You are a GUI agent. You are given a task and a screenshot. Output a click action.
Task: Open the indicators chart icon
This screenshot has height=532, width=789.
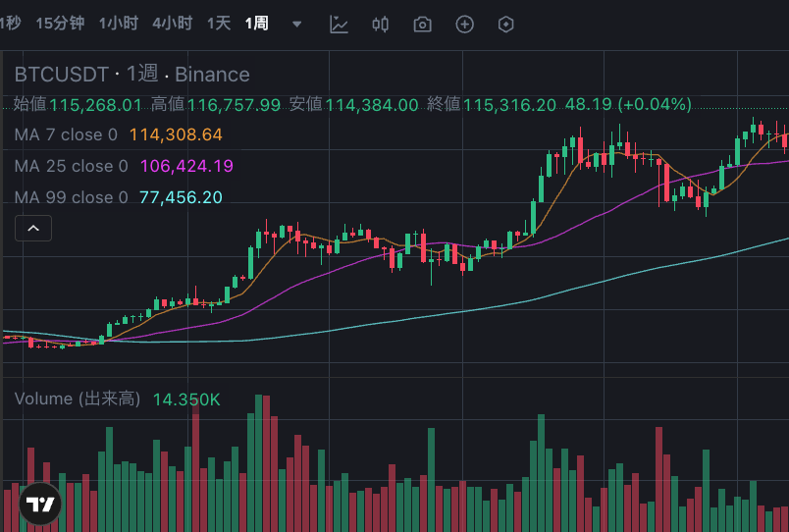coord(339,25)
